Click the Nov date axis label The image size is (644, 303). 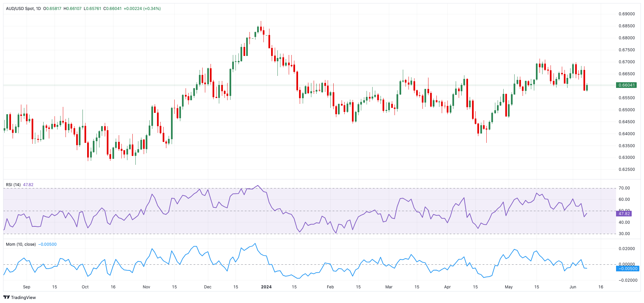coord(146,287)
